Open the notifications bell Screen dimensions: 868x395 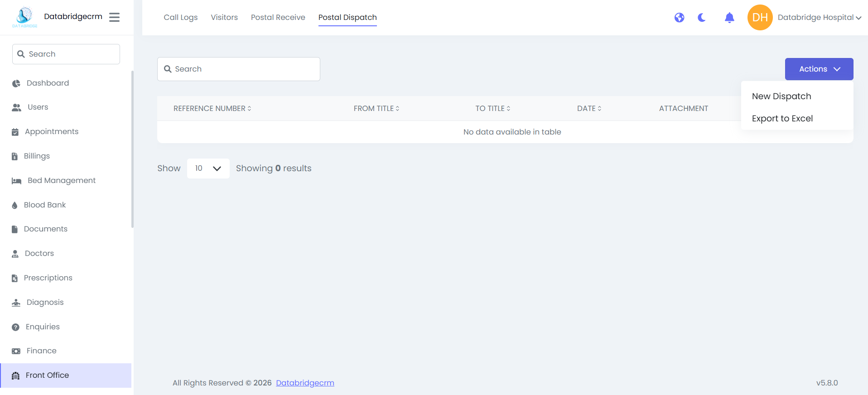(729, 18)
